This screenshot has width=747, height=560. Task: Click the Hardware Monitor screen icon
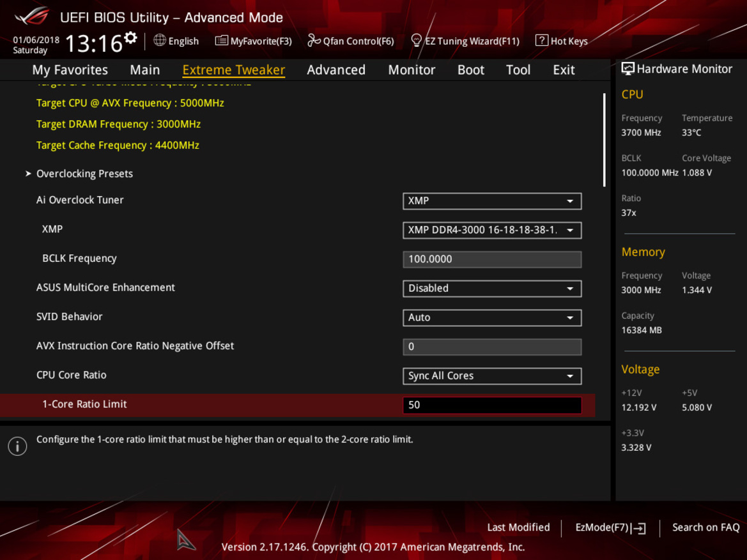[628, 69]
